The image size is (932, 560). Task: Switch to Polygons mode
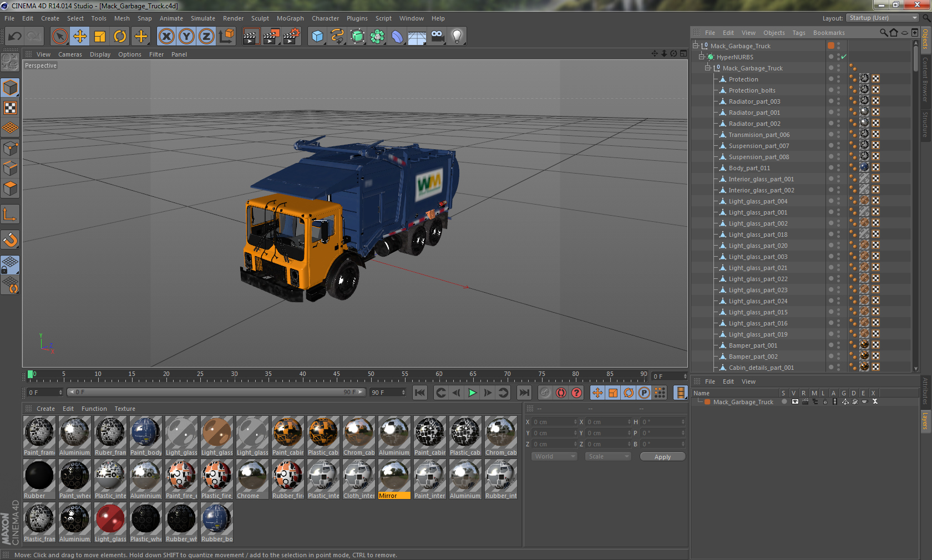pos(10,189)
